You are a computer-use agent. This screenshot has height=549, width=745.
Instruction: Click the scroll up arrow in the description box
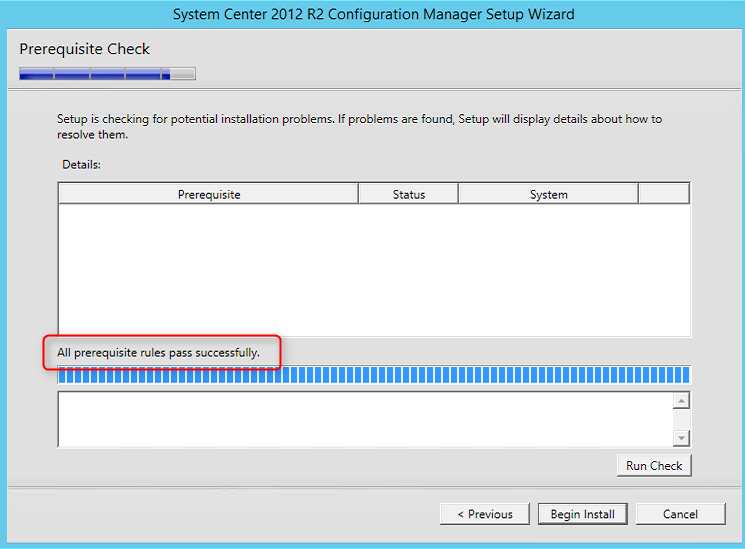click(681, 401)
